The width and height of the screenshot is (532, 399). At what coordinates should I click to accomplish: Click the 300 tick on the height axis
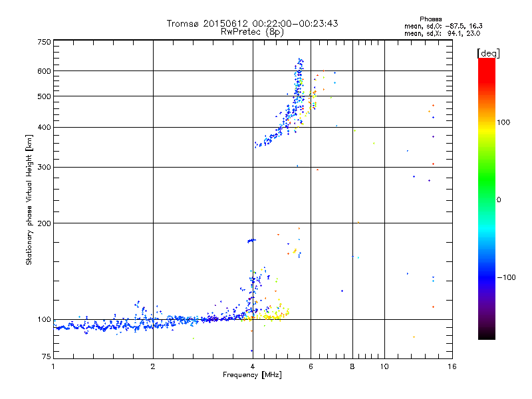tap(44, 167)
